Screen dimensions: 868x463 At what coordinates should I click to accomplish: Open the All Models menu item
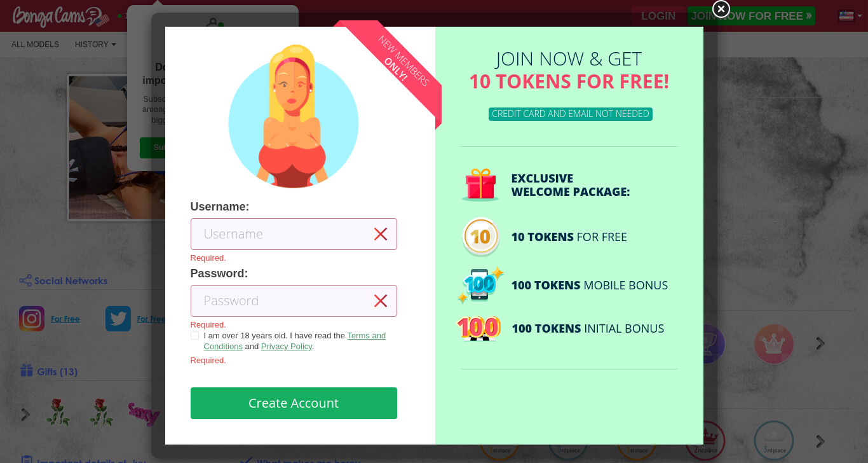click(x=35, y=45)
